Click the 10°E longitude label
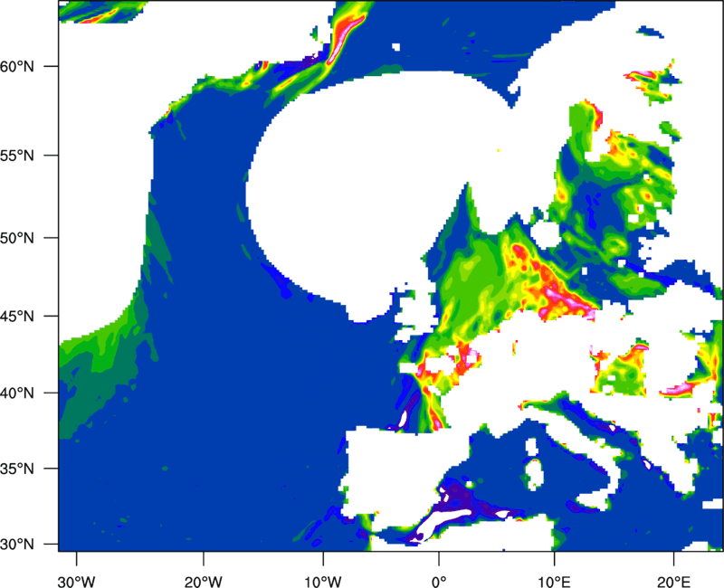The image size is (724, 588). tap(554, 582)
